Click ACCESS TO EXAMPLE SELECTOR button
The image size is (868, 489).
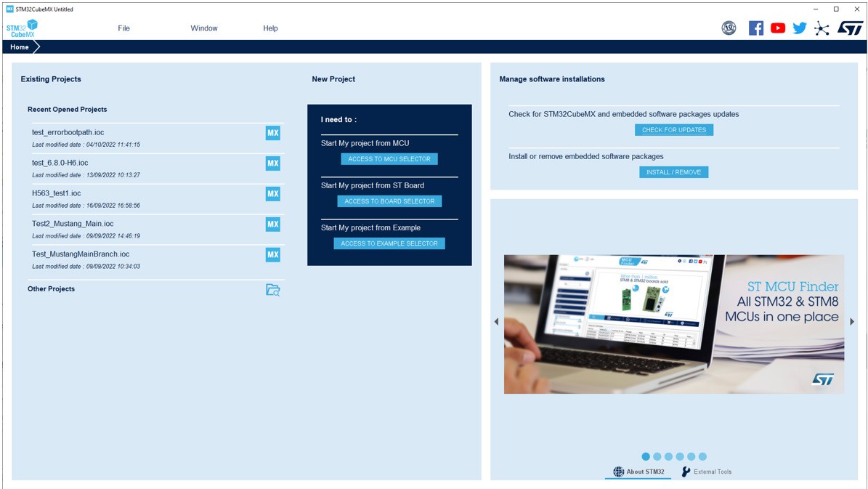tap(389, 243)
